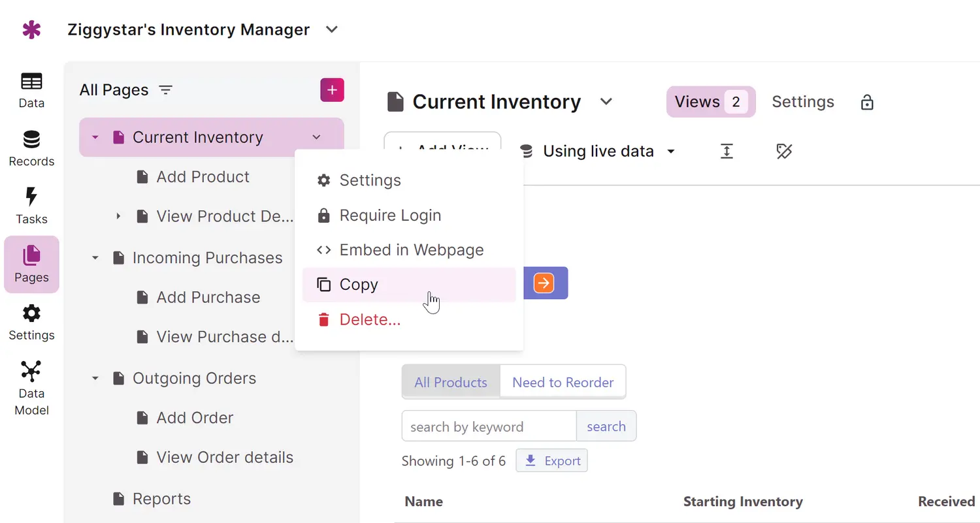Expand the View Product Details tree item
Viewport: 980px width, 523px height.
pos(118,216)
